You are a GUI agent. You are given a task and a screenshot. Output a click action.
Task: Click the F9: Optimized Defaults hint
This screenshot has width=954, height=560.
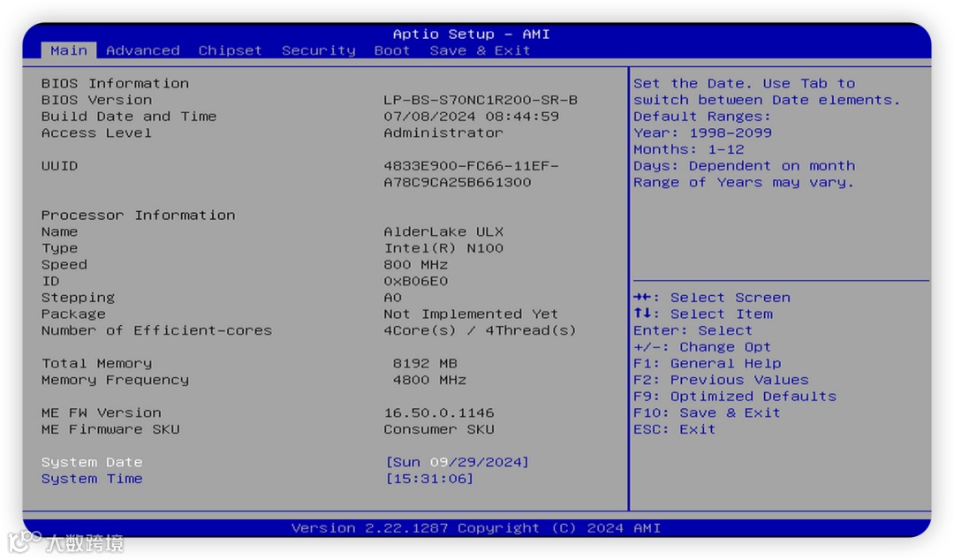[x=735, y=396]
